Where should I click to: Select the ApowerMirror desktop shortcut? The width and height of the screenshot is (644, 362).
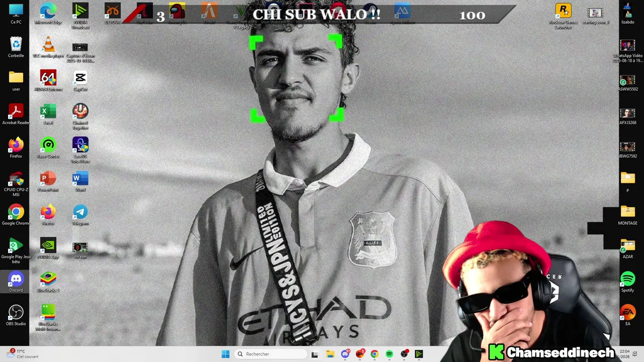tap(402, 14)
